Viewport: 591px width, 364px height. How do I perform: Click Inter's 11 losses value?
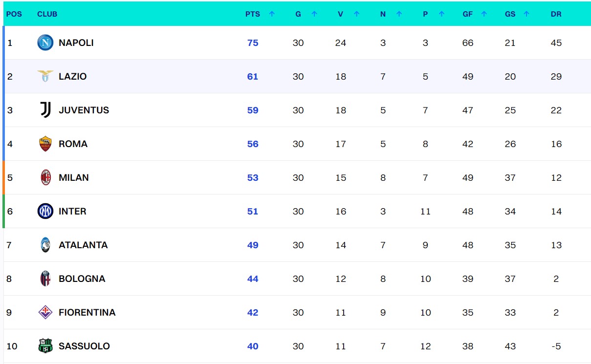(x=425, y=211)
